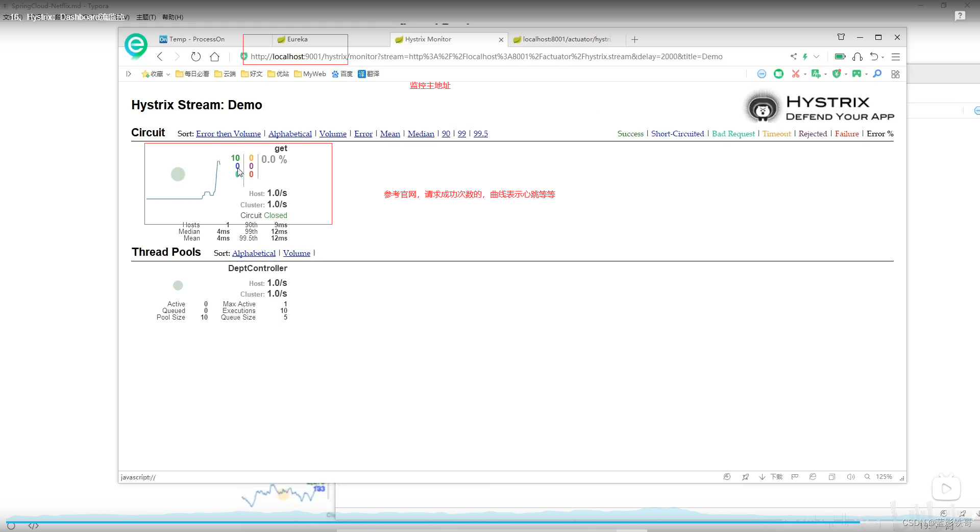Sort Thread Pools Alphabetical
980x532 pixels.
coord(254,253)
